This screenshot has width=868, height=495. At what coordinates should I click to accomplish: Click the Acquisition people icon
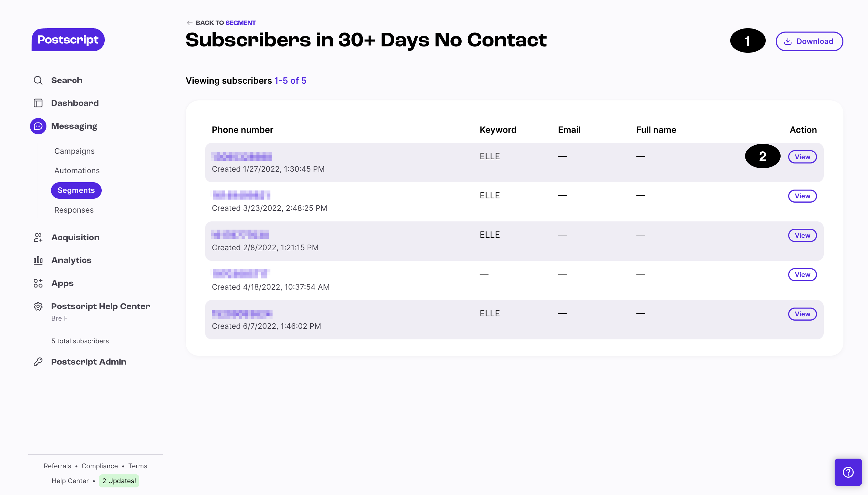pyautogui.click(x=38, y=237)
